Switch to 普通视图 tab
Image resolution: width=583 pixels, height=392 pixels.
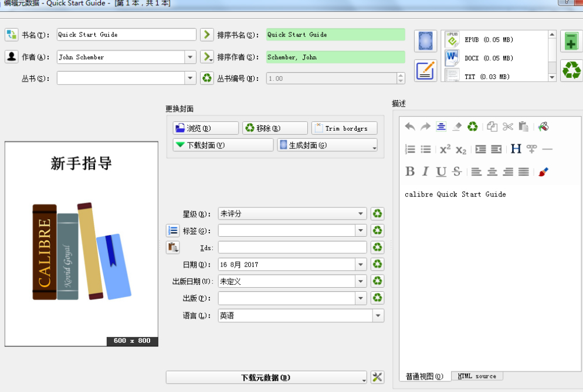(x=425, y=376)
